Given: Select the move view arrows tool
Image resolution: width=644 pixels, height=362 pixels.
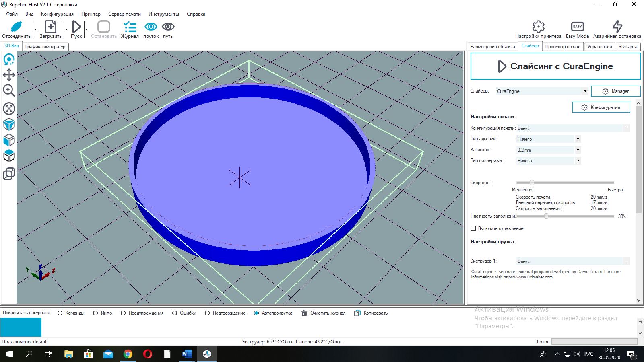Looking at the screenshot, I should [9, 75].
